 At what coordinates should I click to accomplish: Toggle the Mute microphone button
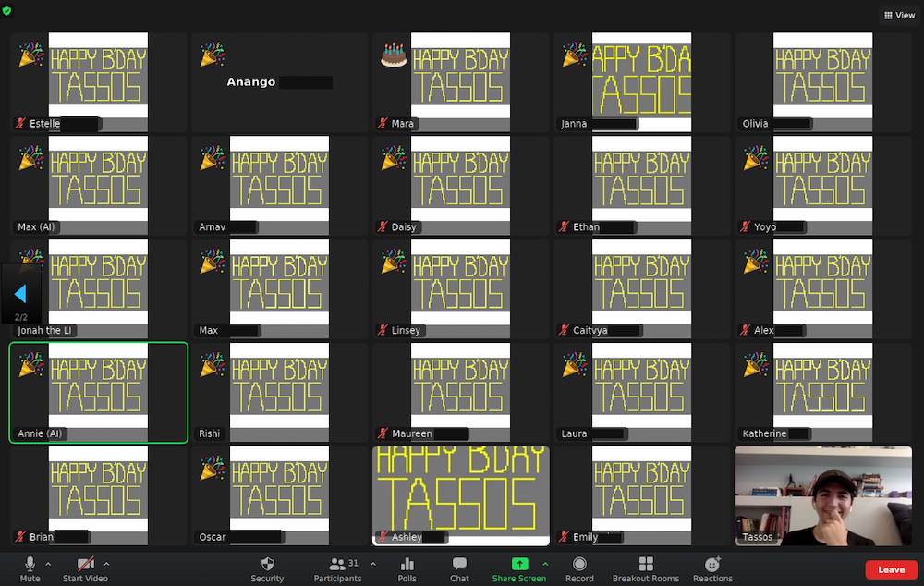[30, 568]
